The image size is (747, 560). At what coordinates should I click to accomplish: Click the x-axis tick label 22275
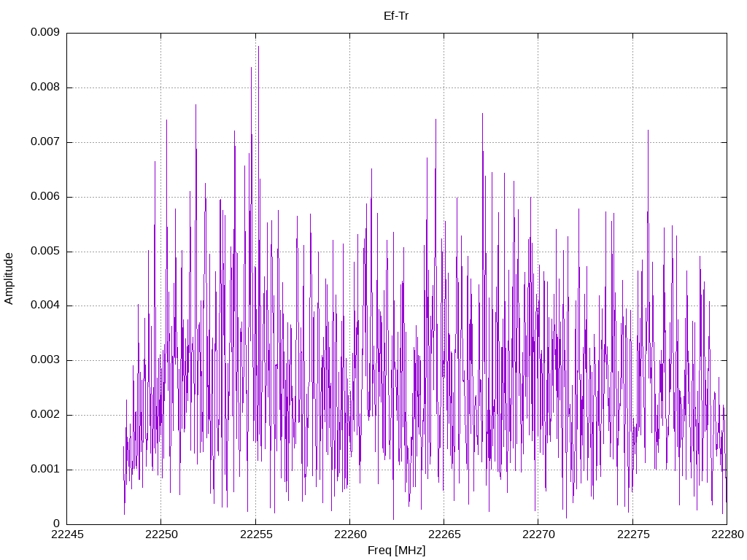point(633,534)
